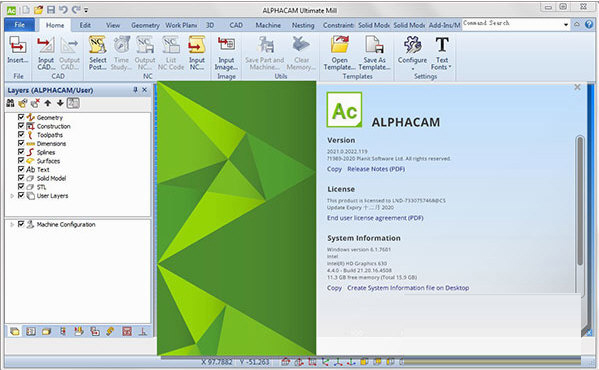Click the delete layer icon with red X
Viewport: 599px width, 370px height.
point(35,103)
